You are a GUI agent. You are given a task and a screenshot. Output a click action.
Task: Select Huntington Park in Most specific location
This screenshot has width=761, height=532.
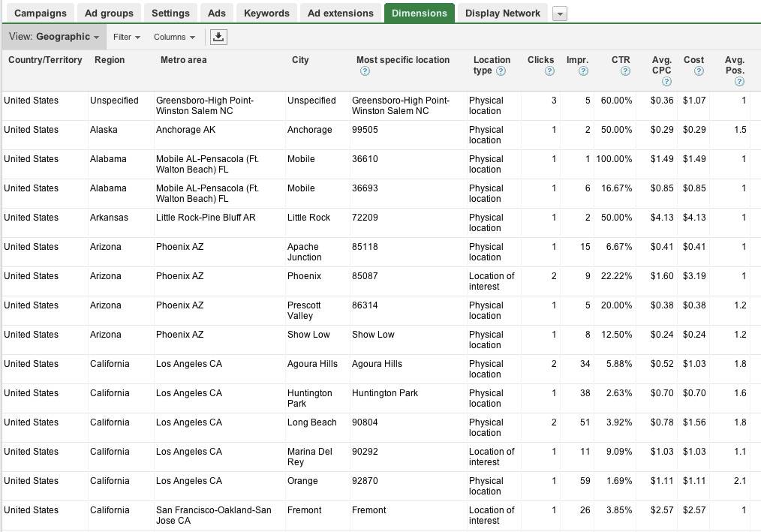(384, 393)
